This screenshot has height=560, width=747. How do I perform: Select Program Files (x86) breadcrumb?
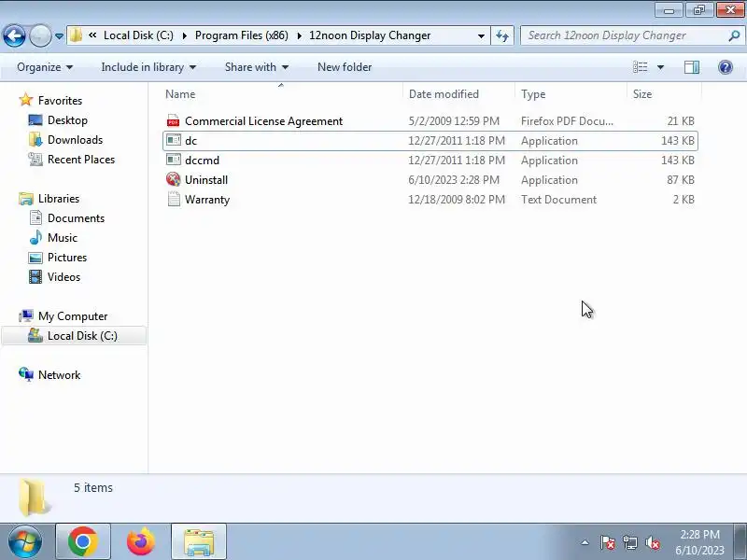point(242,35)
